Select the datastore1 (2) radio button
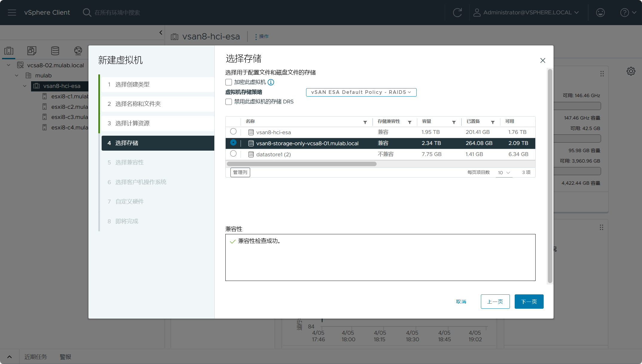642x364 pixels. pos(233,154)
